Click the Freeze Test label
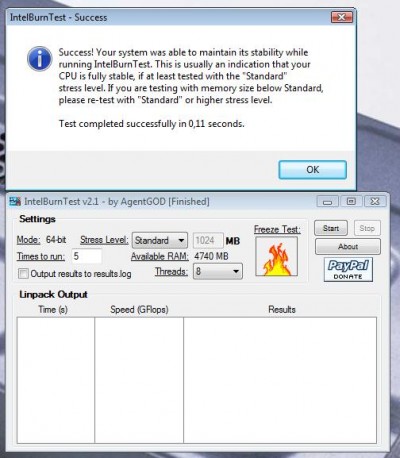400x458 pixels. tap(277, 229)
